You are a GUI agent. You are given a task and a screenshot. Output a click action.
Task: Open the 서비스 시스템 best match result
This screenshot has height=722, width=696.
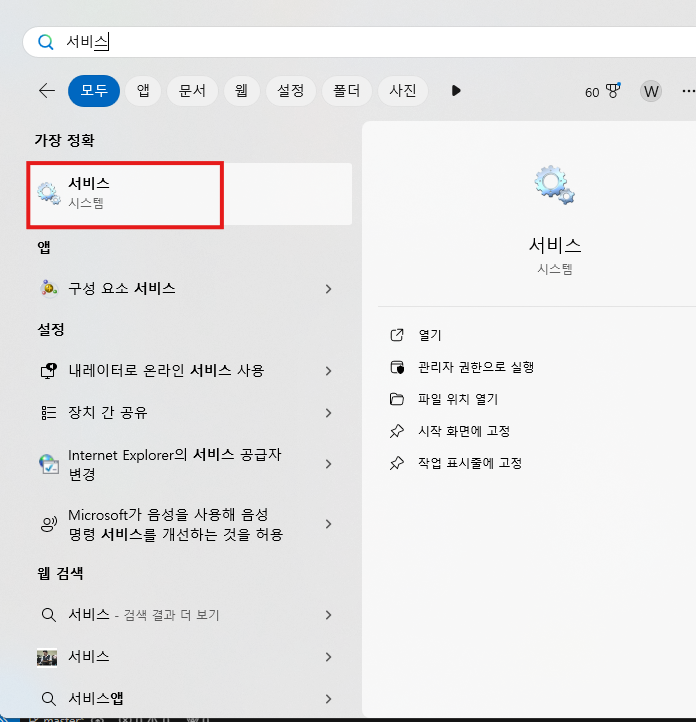[x=190, y=194]
